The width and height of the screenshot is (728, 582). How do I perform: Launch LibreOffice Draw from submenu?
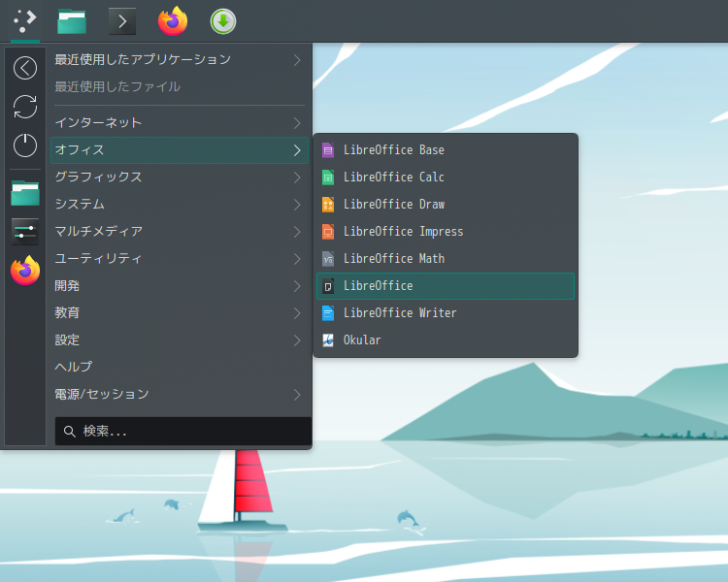pos(446,205)
